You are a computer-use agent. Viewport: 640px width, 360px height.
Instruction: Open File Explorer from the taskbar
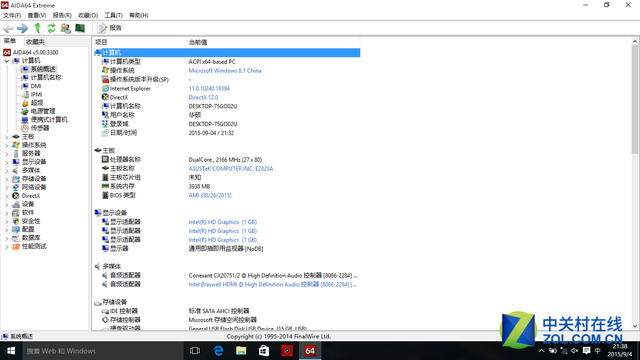241,351
